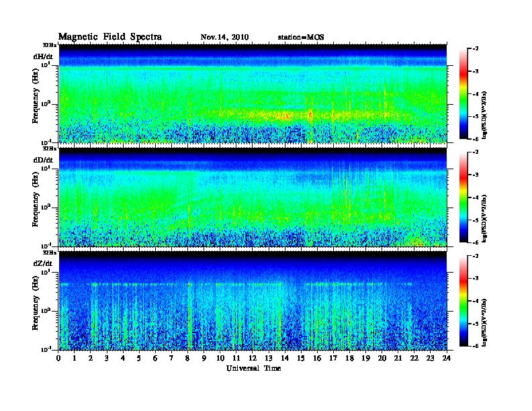
Task: Click the Frequency (Hz) label of dD/dt panel
Action: [x=36, y=199]
